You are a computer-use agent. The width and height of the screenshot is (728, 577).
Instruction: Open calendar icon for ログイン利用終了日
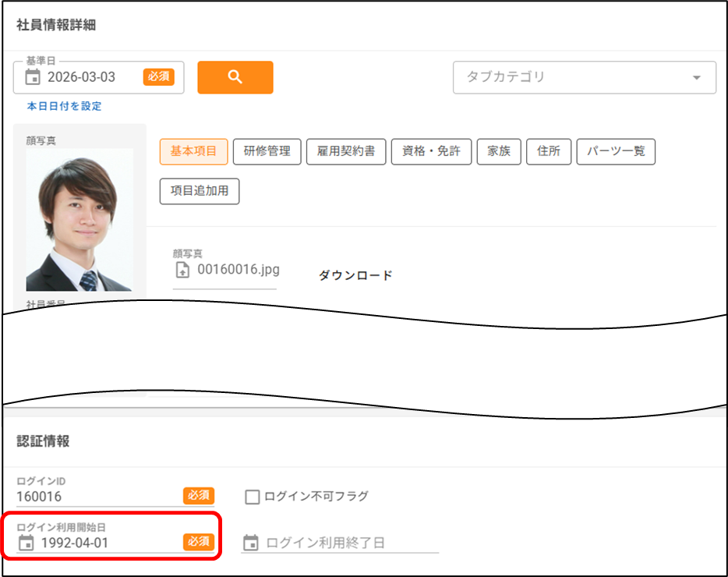(x=251, y=543)
